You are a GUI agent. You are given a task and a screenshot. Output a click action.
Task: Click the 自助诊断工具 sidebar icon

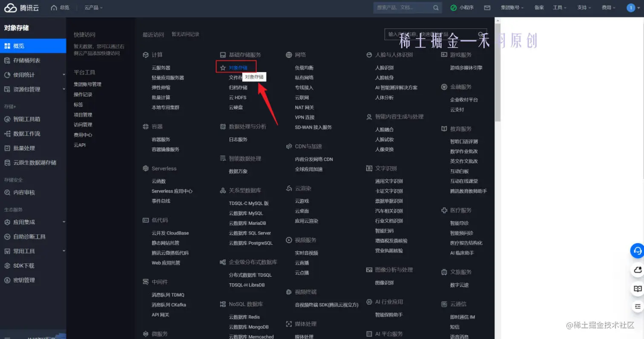pyautogui.click(x=7, y=236)
